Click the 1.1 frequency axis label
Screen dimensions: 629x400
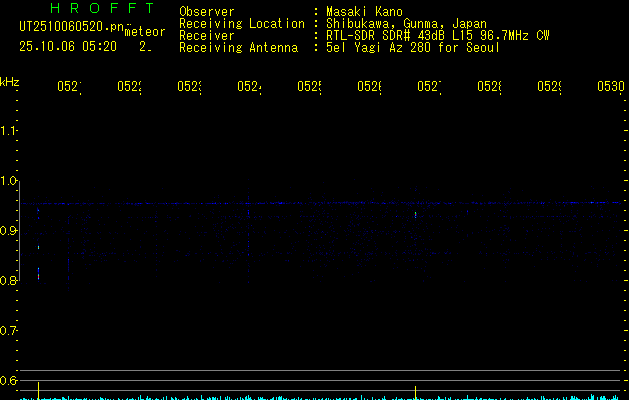(8, 131)
